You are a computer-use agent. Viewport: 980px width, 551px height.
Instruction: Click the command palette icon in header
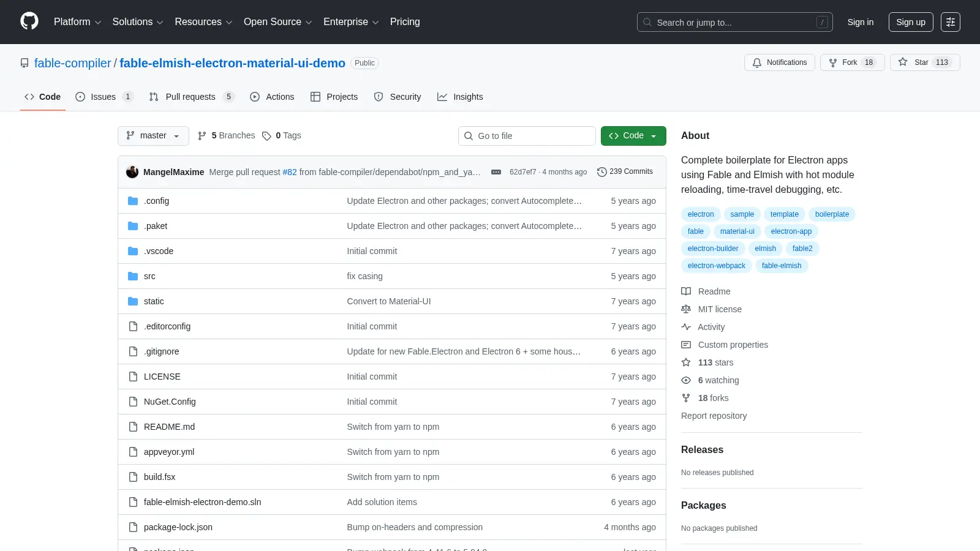click(x=950, y=22)
